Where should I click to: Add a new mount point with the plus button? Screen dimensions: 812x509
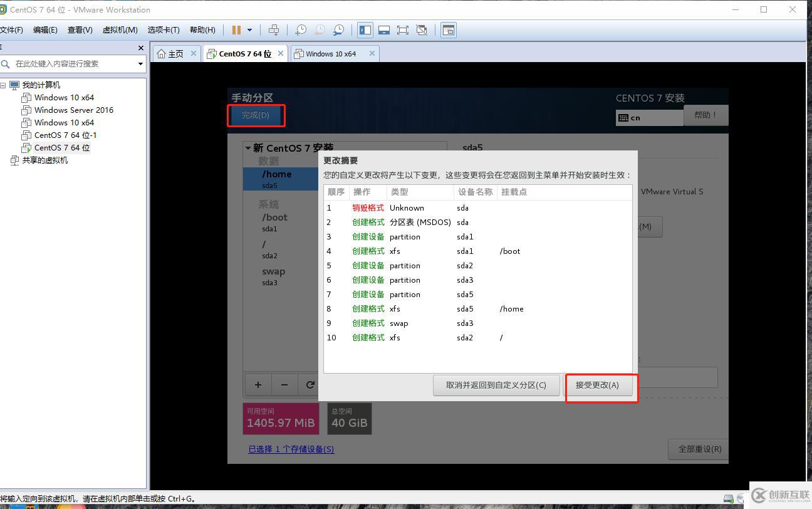pyautogui.click(x=258, y=385)
